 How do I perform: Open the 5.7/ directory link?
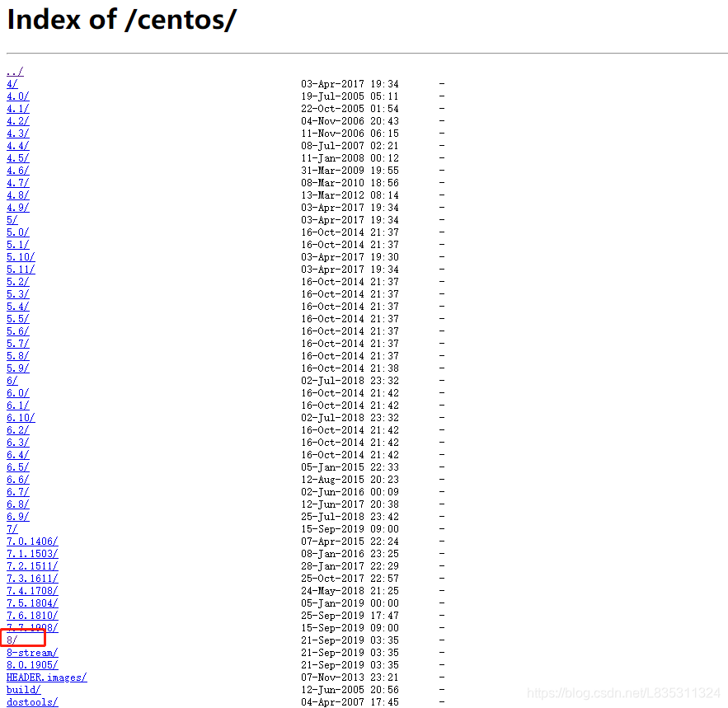click(17, 344)
